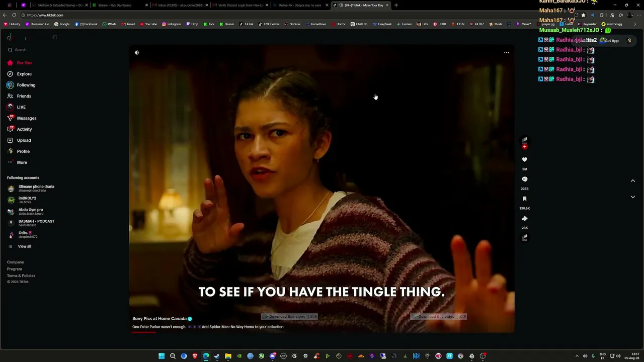The height and width of the screenshot is (362, 644).
Task: Open the Upload page
Action: (19, 140)
